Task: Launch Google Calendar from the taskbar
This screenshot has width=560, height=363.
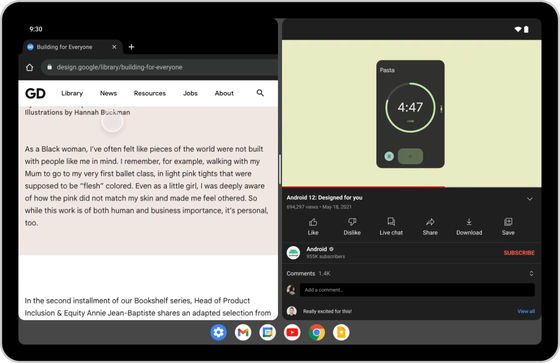Action: click(x=268, y=333)
